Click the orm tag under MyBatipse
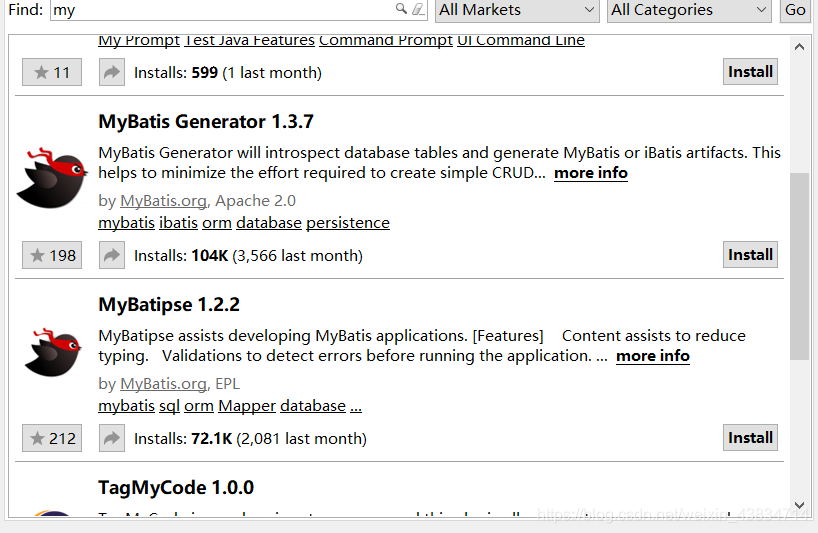This screenshot has height=533, width=818. (199, 406)
